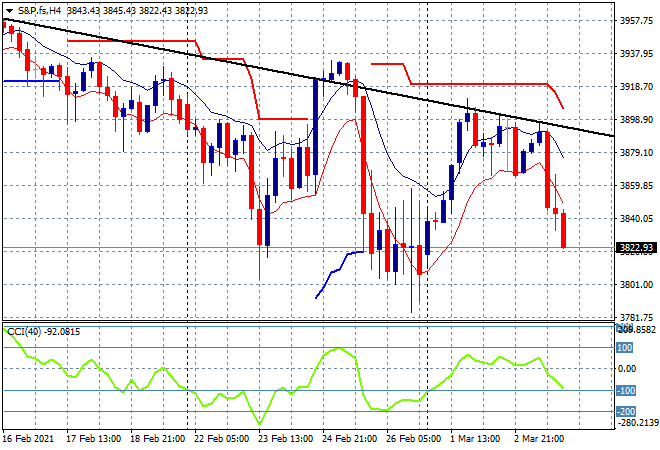Image resolution: width=660 pixels, height=450 pixels.
Task: Click the 3879.10 price axis label
Action: [x=636, y=152]
